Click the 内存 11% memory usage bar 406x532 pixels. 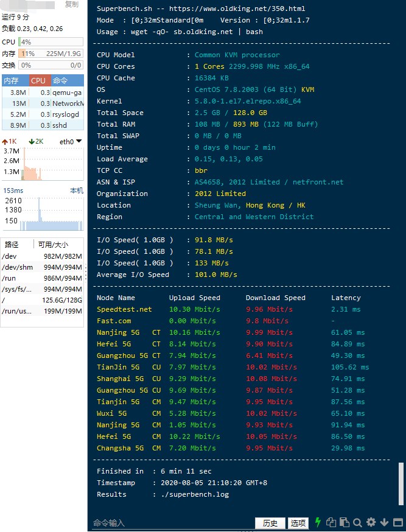pyautogui.click(x=51, y=54)
